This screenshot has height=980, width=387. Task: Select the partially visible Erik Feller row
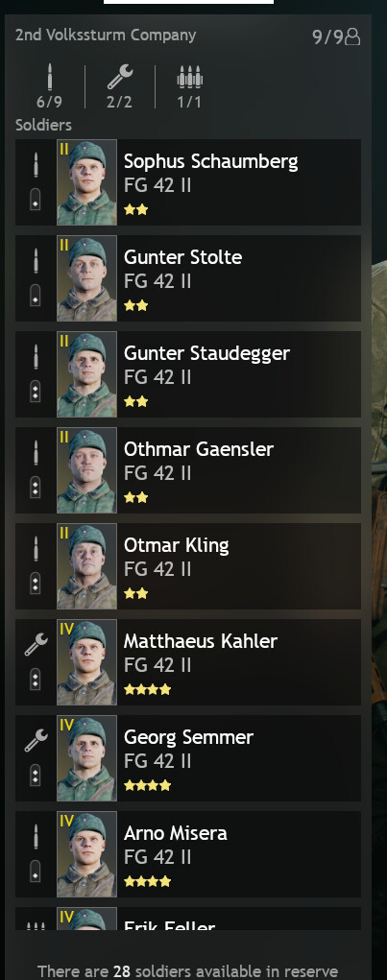[x=188, y=919]
